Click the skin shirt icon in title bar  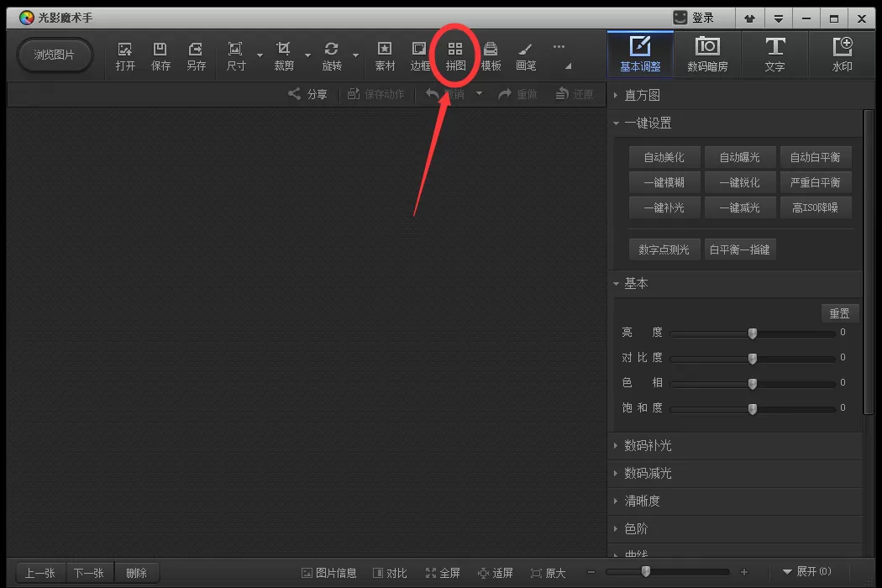click(x=750, y=18)
